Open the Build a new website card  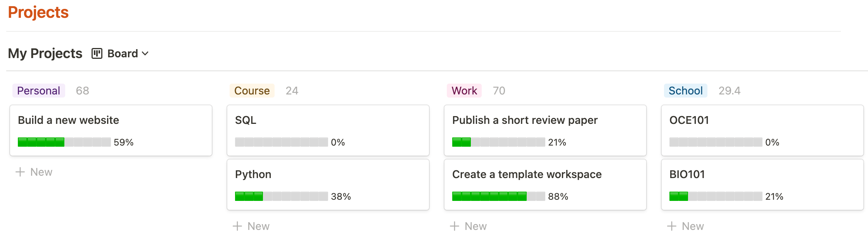coord(111,130)
